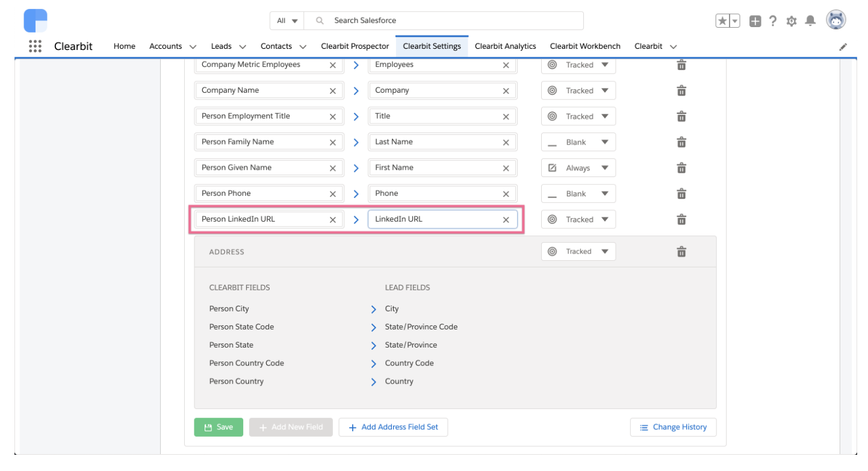Image resolution: width=868 pixels, height=471 pixels.
Task: Clear the Person LinkedIn URL field
Action: (332, 220)
